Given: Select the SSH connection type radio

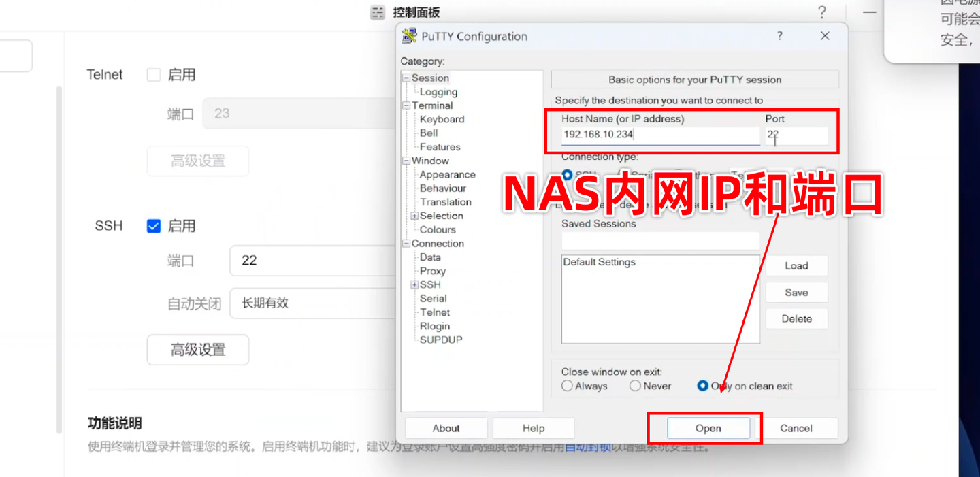Looking at the screenshot, I should [567, 175].
